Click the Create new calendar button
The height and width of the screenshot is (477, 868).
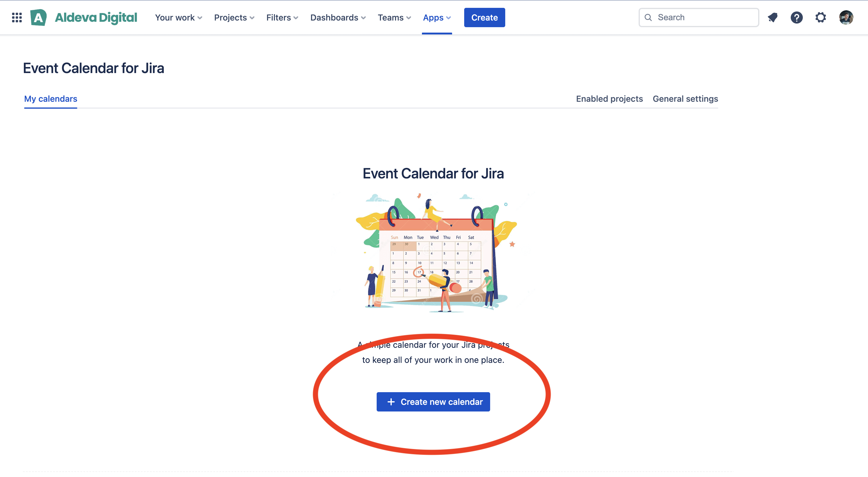click(x=433, y=402)
